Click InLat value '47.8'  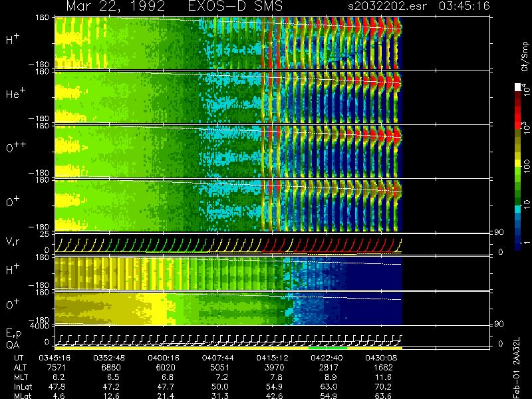click(x=57, y=386)
